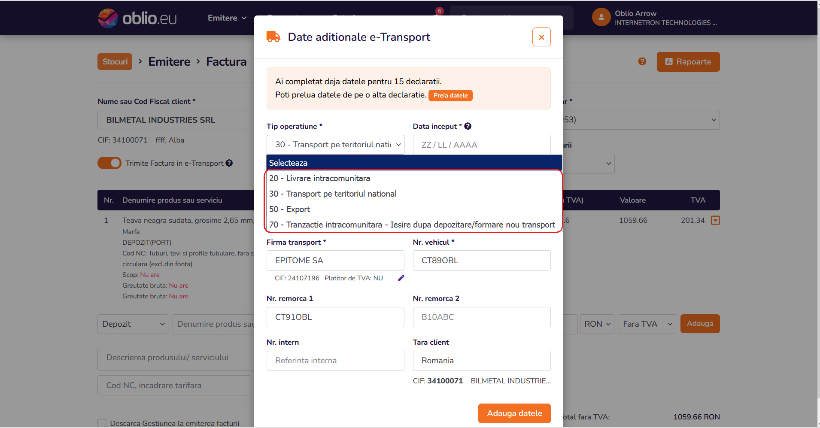This screenshot has width=820, height=428.
Task: Click the Preia datele button
Action: coord(451,95)
